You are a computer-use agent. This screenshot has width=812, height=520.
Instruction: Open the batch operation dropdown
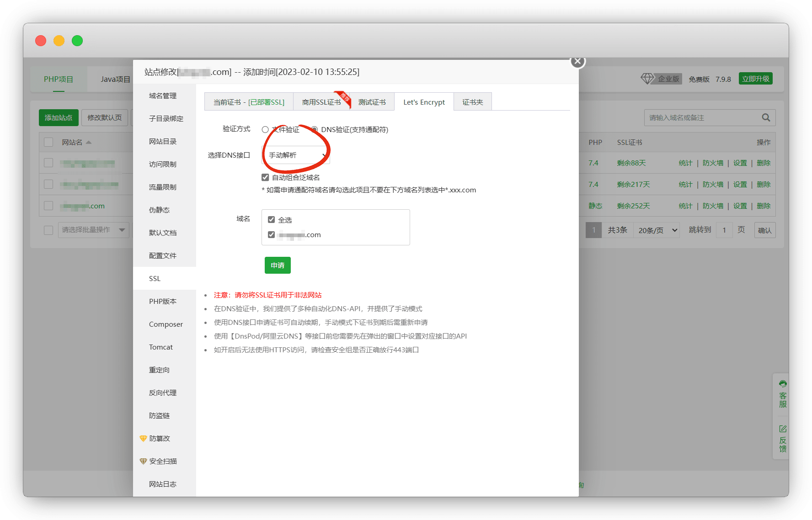93,230
